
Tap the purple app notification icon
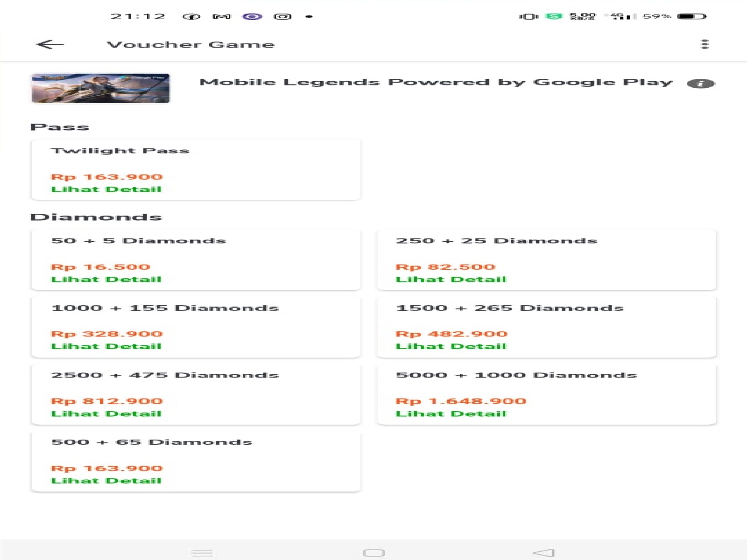(x=252, y=16)
